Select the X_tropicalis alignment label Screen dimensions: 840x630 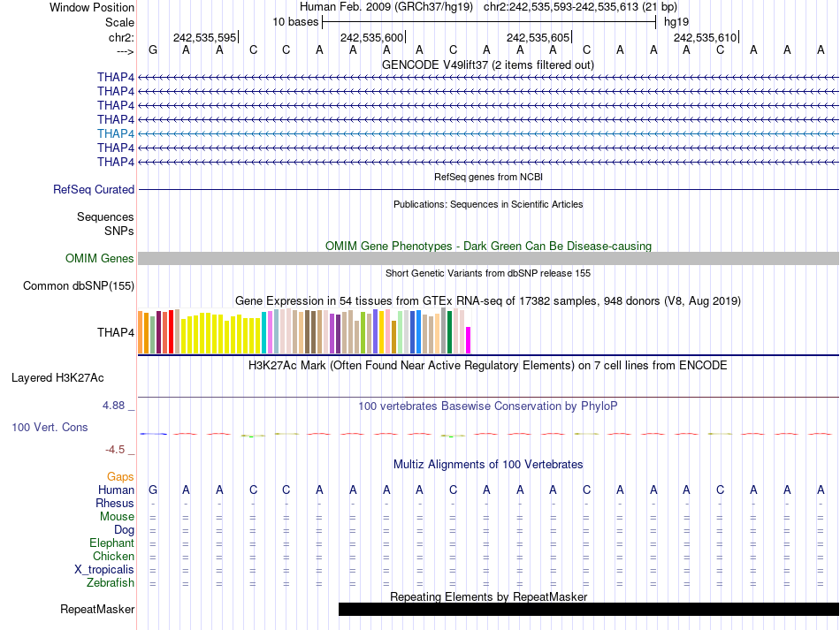pos(104,569)
